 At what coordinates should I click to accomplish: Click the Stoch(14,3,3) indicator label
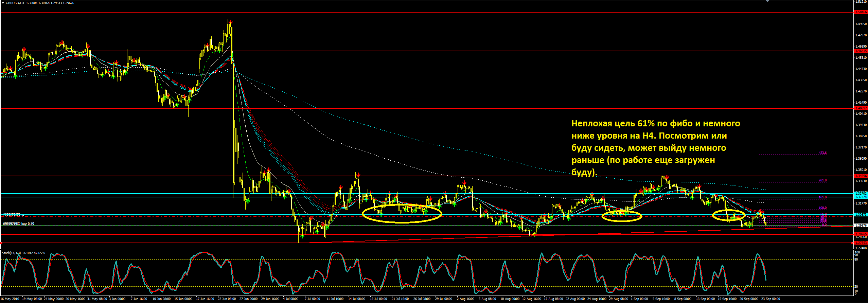coord(24,253)
